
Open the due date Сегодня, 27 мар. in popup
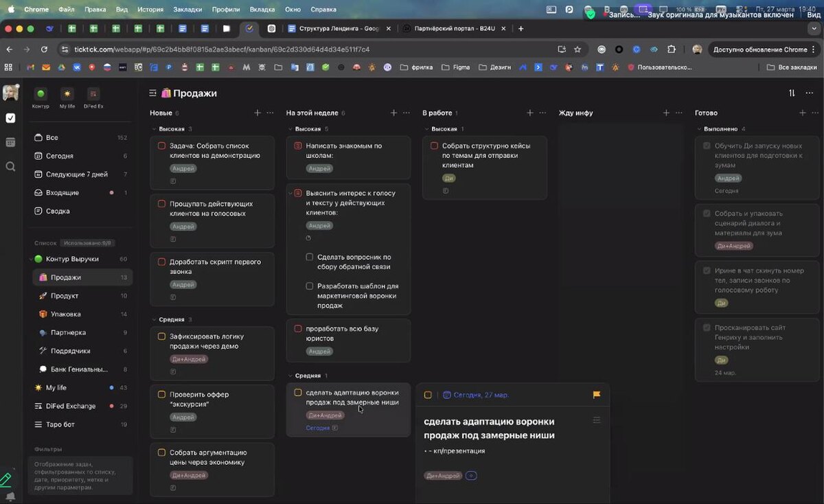(x=476, y=395)
